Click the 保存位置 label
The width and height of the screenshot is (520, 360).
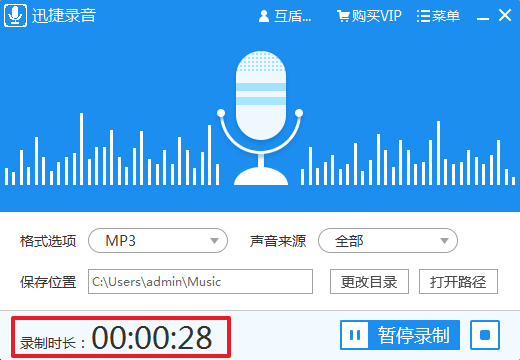point(48,282)
